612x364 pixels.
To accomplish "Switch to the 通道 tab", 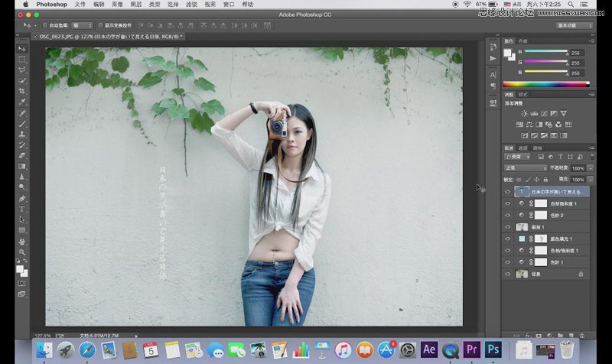I will (523, 148).
